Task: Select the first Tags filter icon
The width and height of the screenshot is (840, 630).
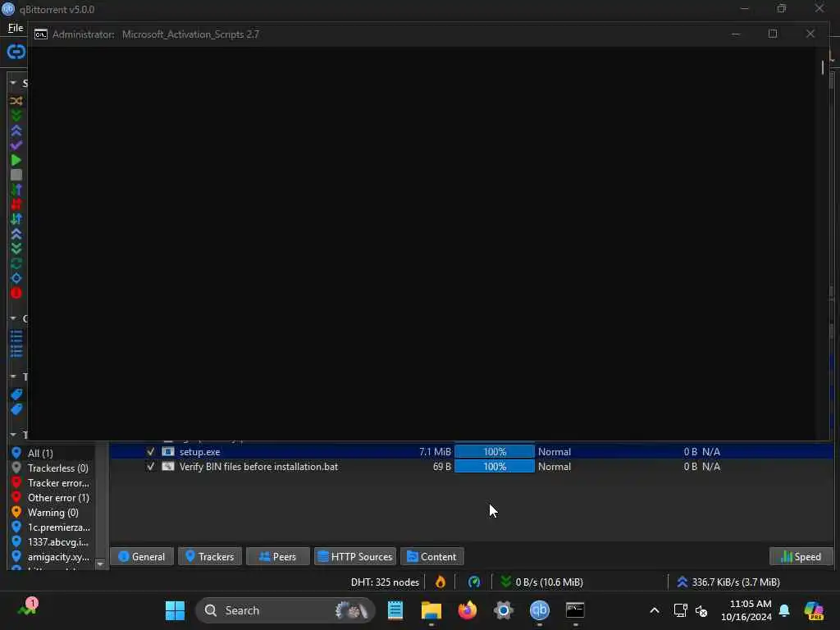Action: [x=16, y=395]
